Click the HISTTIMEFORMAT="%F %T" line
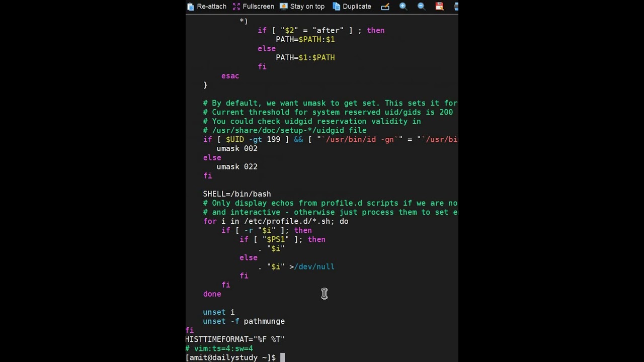 [x=234, y=339]
